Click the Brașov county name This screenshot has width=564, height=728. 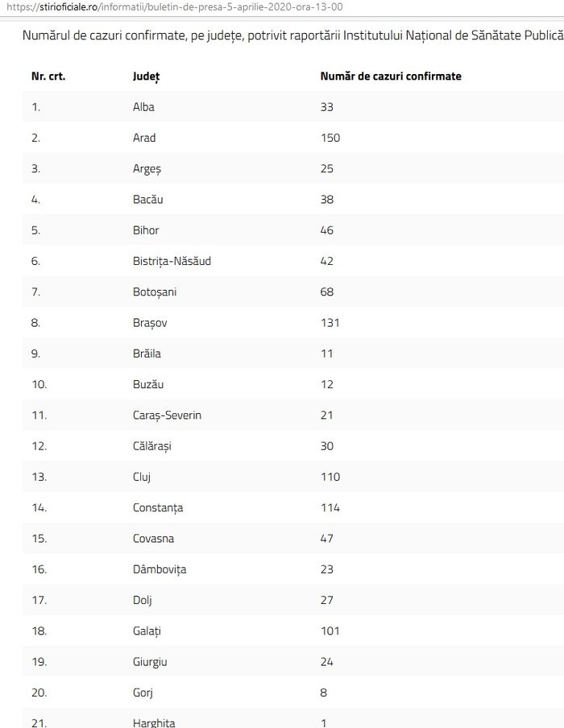150,323
